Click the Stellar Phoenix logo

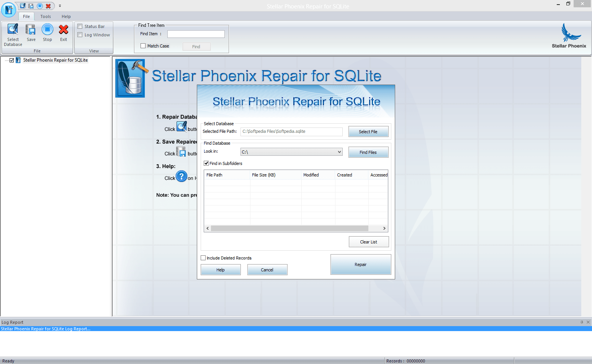(x=569, y=35)
